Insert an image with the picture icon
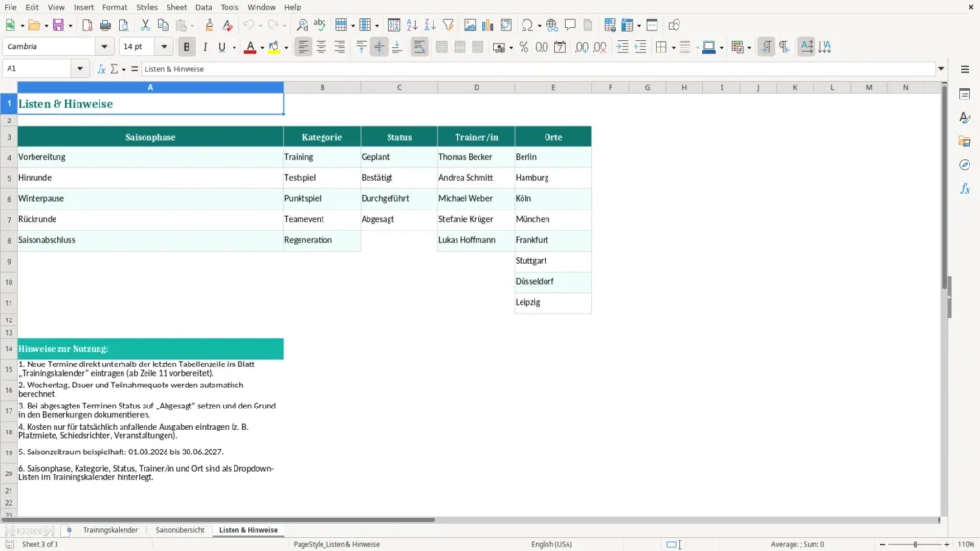Viewport: 980px width, 551px height. click(x=470, y=25)
